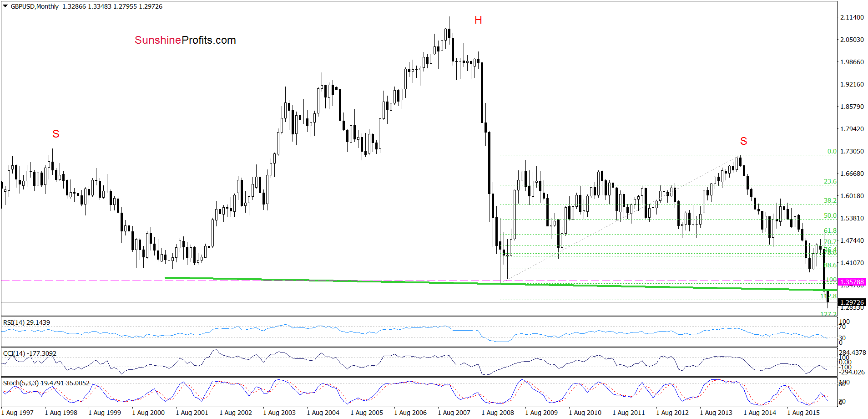Click the RSI(14) 29.1439 indicator label
This screenshot has width=868, height=419.
[27, 322]
